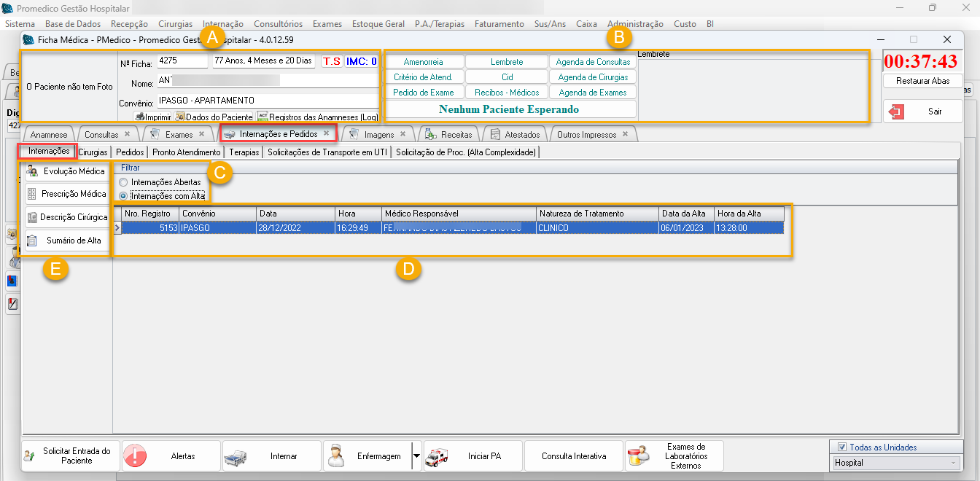Expand the Hospital unit dropdown

pyautogui.click(x=953, y=463)
